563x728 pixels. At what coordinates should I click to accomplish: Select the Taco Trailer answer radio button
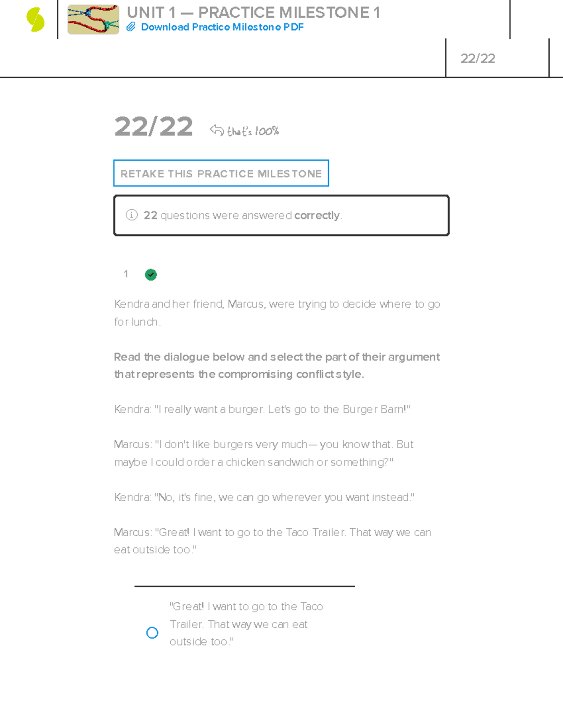click(x=152, y=633)
